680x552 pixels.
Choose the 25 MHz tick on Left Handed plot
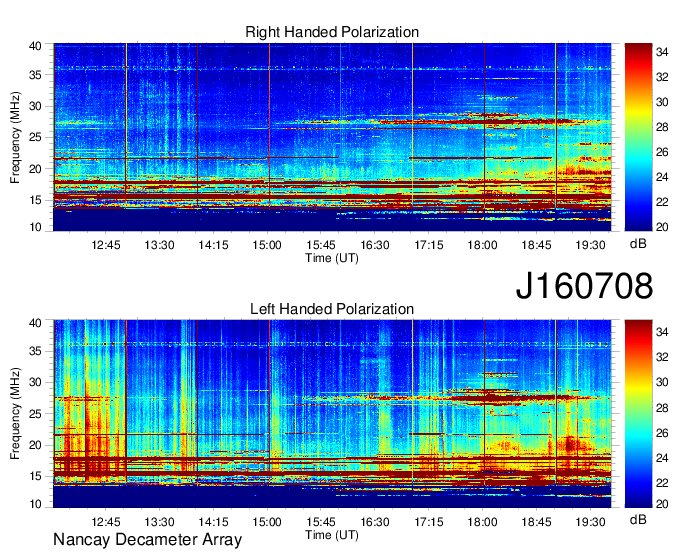35,414
